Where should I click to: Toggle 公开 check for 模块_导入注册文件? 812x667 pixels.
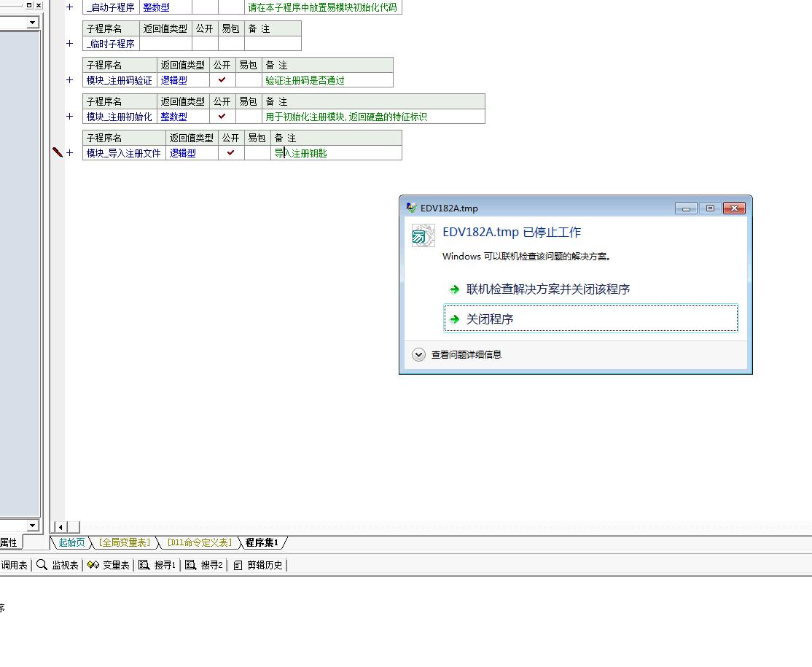tap(231, 153)
